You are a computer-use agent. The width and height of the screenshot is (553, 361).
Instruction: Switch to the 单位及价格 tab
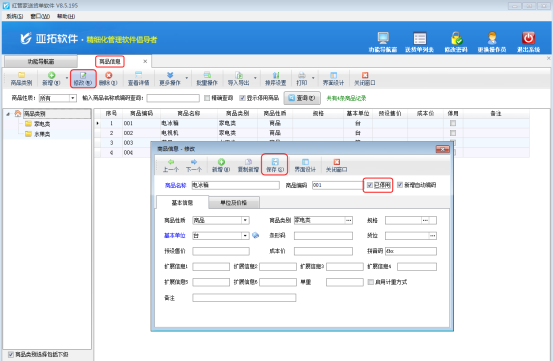(x=233, y=203)
